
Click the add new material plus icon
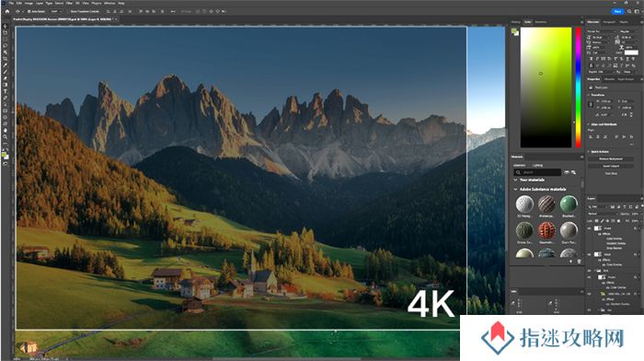(x=571, y=262)
